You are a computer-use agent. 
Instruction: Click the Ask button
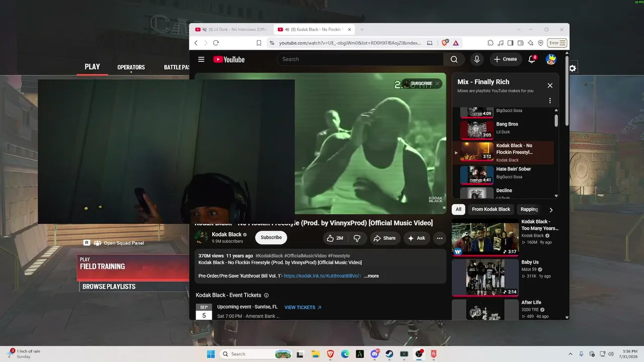pyautogui.click(x=417, y=238)
